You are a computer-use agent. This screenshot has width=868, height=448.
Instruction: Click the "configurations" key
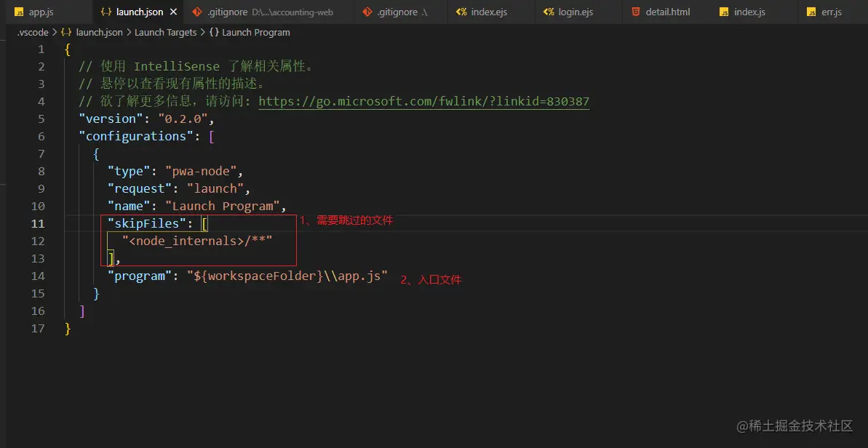tap(137, 136)
